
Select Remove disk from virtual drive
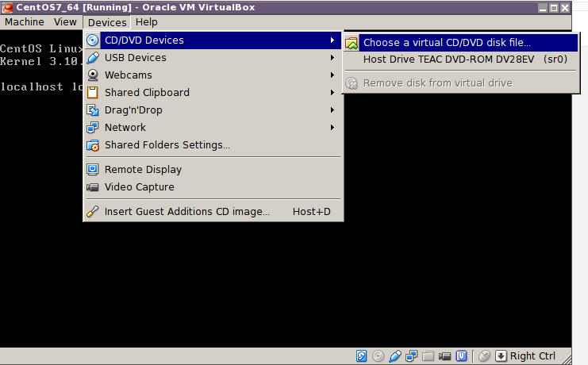pyautogui.click(x=461, y=83)
